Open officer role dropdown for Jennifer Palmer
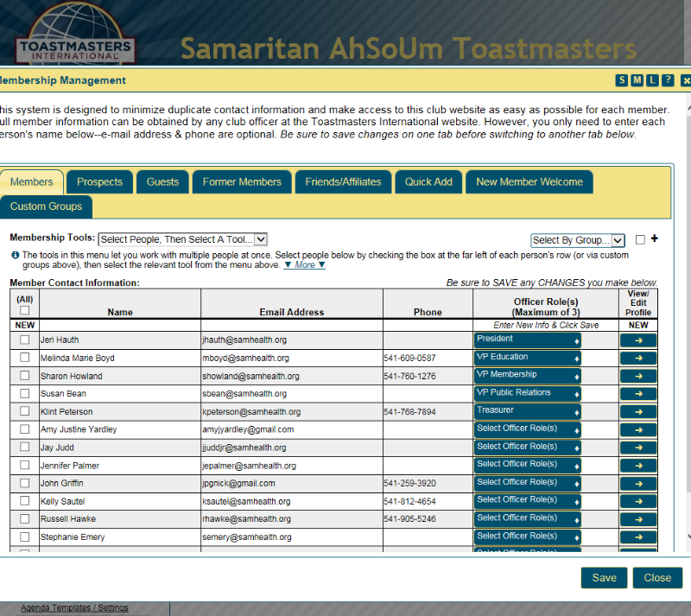Screen dimensions: 691x616 click(528, 465)
